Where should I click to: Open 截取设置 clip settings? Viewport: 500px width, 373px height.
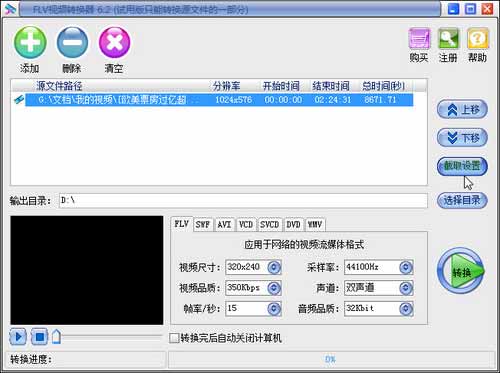coord(462,166)
